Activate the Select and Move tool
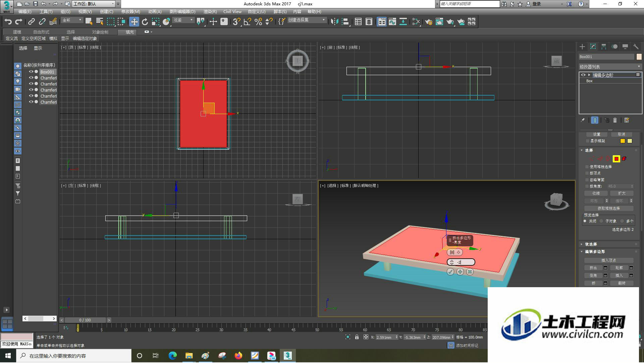Image resolution: width=644 pixels, height=363 pixels. click(x=134, y=22)
